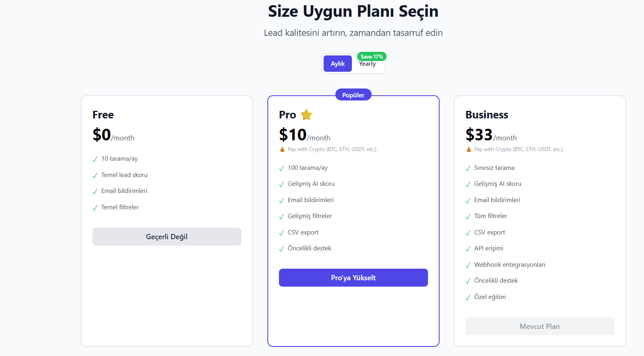
Task: Click checkmark beside Webhook entegrasyonları
Action: pos(468,266)
